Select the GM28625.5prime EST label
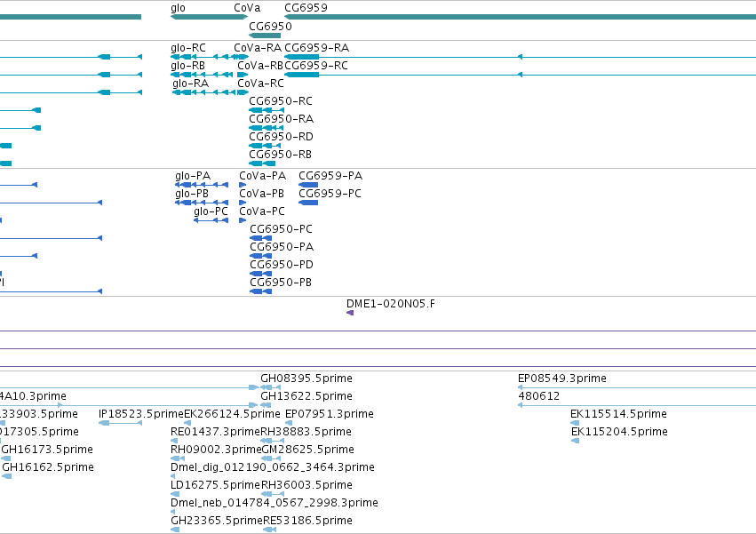Viewport: 756px width, 534px height. (x=307, y=450)
